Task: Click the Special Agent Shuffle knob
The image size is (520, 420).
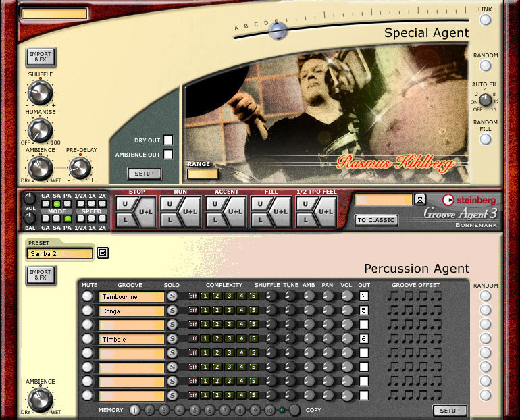Action: tap(40, 93)
